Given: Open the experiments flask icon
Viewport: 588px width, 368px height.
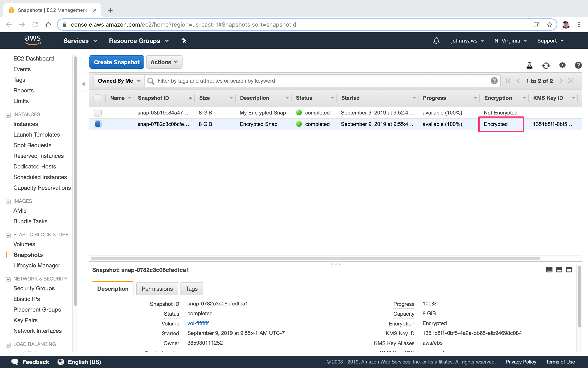Looking at the screenshot, I should click(529, 65).
